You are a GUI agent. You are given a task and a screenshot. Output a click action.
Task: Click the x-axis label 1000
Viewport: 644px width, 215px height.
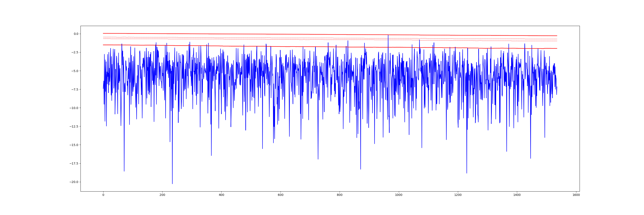pyautogui.click(x=399, y=195)
